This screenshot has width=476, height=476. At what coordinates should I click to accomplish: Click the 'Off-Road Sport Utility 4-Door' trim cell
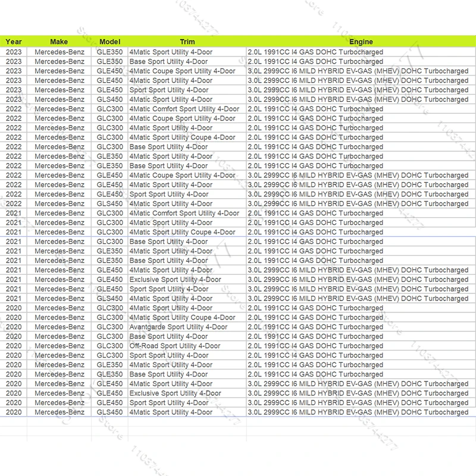(x=187, y=346)
